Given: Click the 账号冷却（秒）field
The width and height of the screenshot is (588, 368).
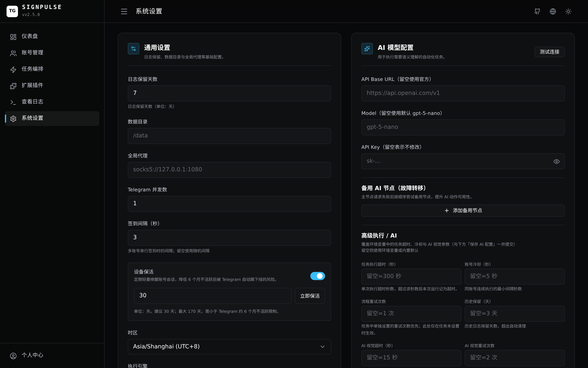Looking at the screenshot, I should (x=514, y=276).
